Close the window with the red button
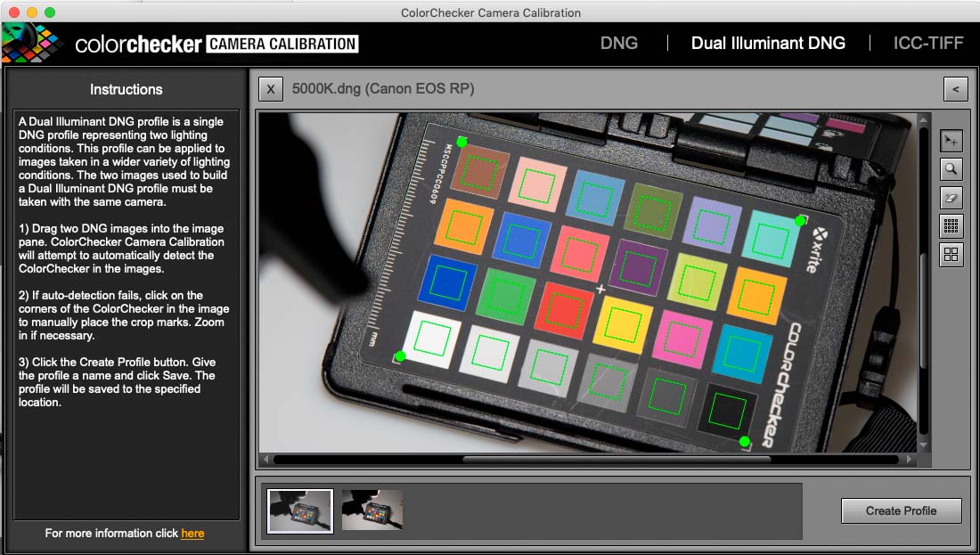980x555 pixels. [14, 12]
